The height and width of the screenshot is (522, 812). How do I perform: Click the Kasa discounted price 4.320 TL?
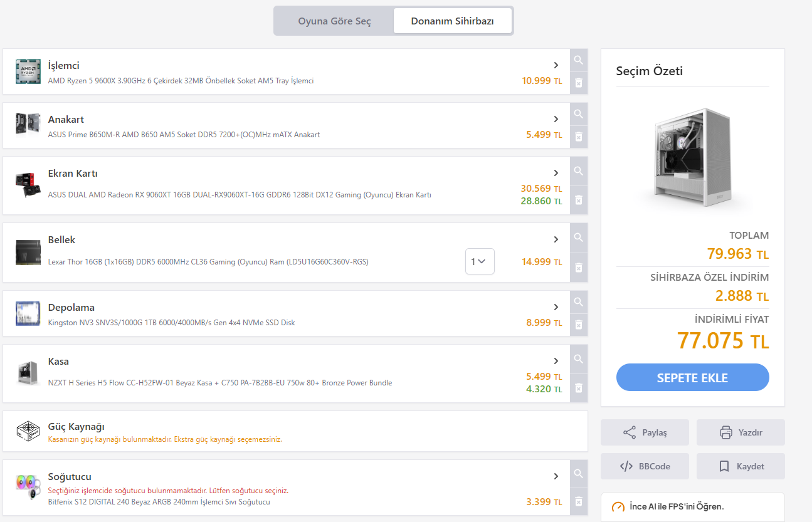544,389
